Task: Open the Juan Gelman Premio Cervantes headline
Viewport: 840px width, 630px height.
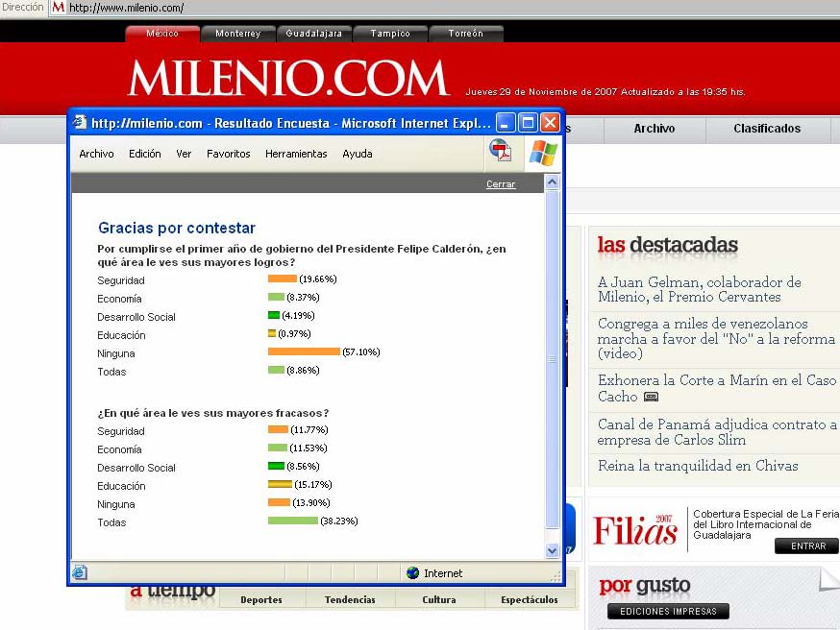Action: (699, 289)
